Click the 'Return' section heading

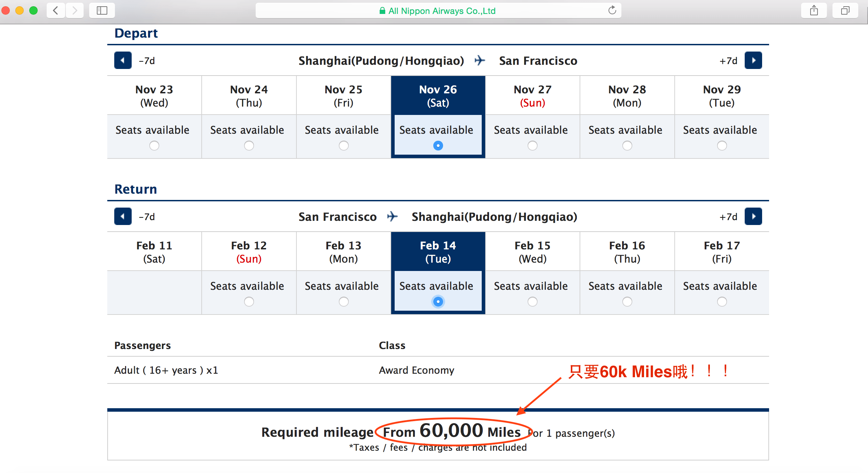(136, 189)
